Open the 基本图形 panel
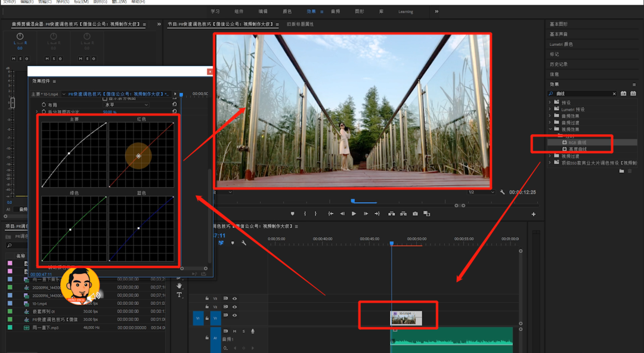Screen dimensions: 644x353 click(x=559, y=24)
